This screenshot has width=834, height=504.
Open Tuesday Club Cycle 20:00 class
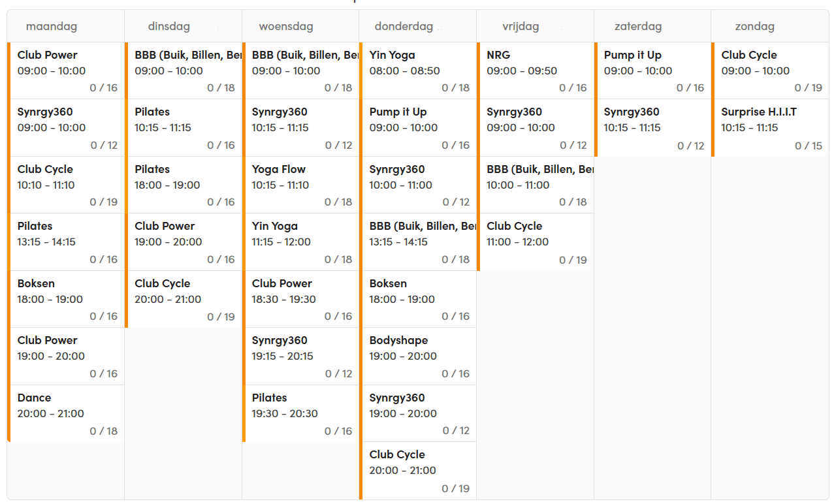pos(184,299)
